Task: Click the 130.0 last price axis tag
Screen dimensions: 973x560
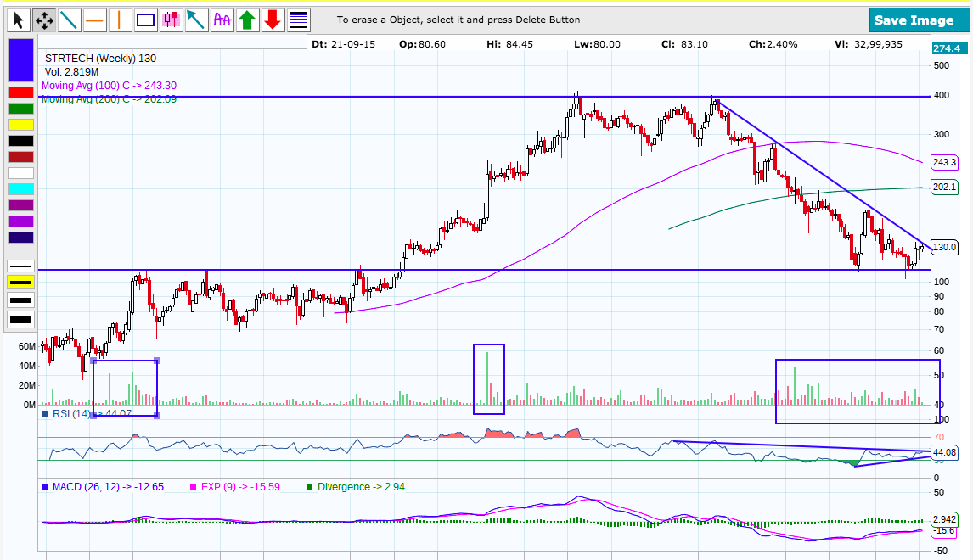Action: [x=944, y=247]
